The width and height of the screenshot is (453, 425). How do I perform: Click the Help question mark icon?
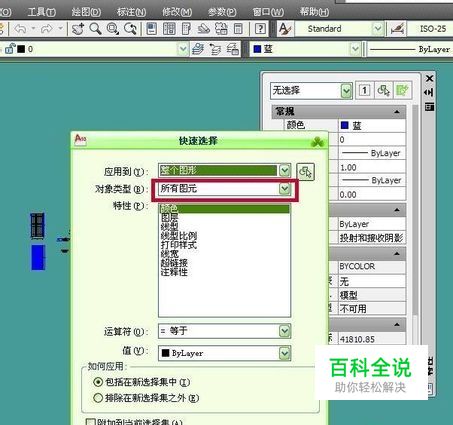pyautogui.click(x=260, y=29)
